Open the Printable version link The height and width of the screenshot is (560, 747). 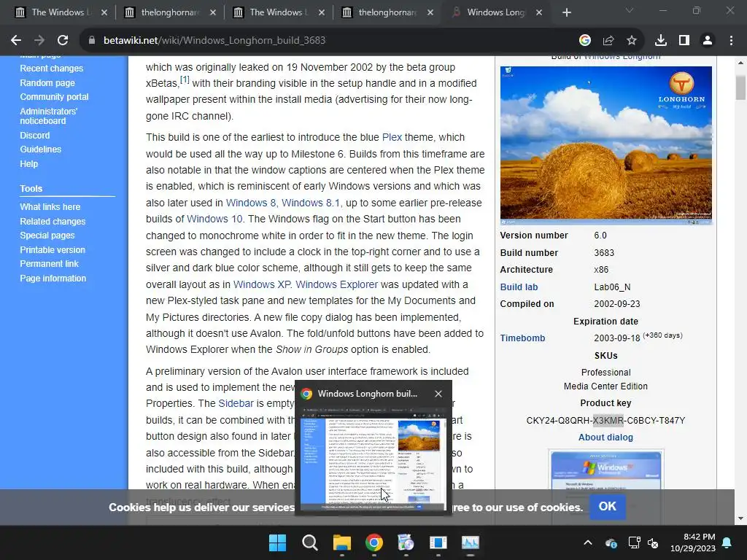tap(53, 249)
